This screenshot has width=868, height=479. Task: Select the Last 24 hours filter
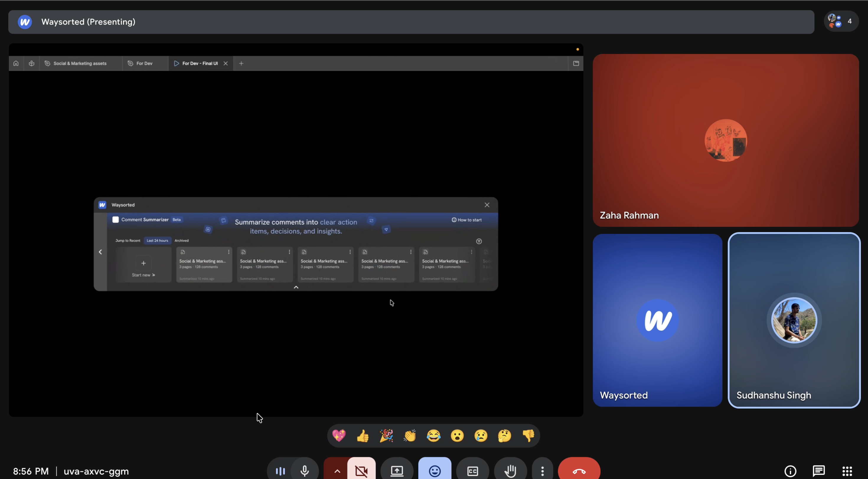[x=157, y=240]
